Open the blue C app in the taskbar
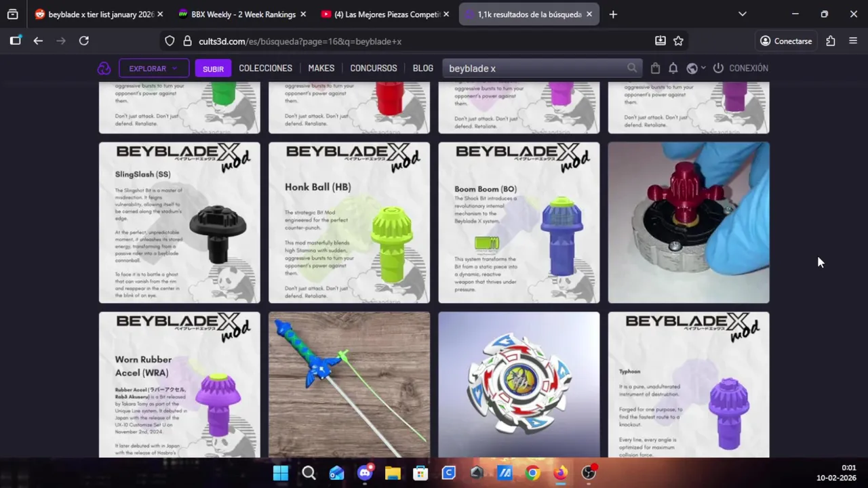Screen dimensions: 868x488 coord(448,473)
